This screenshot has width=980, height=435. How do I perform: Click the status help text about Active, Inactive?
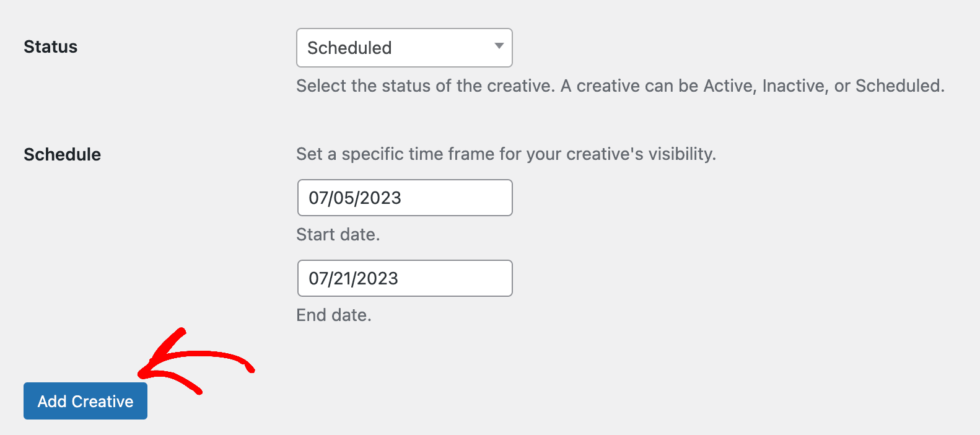click(x=621, y=86)
